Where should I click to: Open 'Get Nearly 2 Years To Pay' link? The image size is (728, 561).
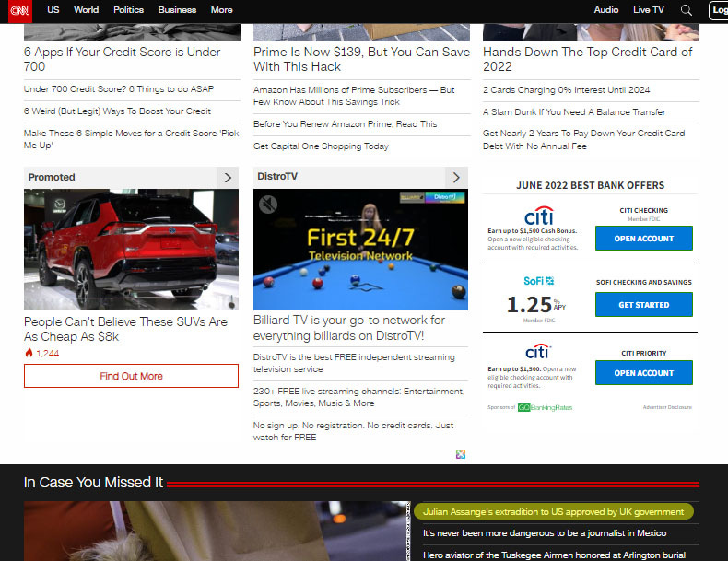tap(583, 140)
